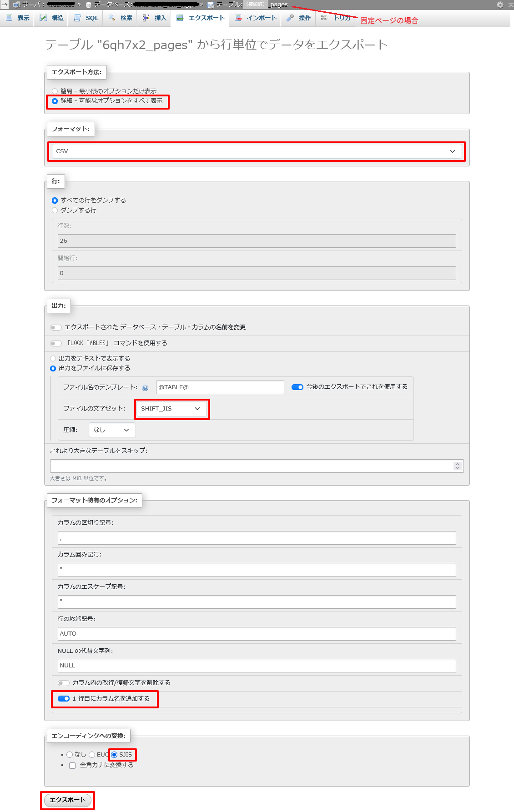Select ダンプする行 radio button

(55, 210)
